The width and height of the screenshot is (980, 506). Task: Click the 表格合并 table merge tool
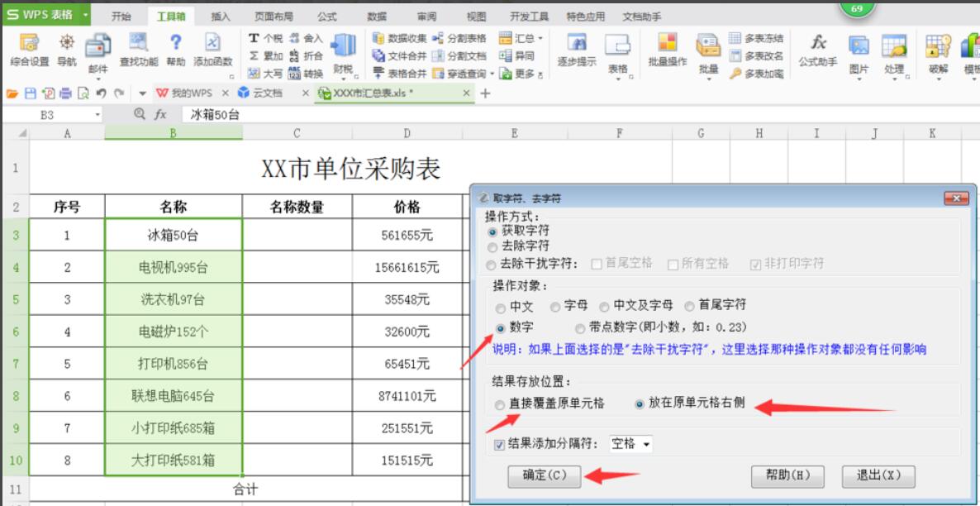tap(399, 74)
